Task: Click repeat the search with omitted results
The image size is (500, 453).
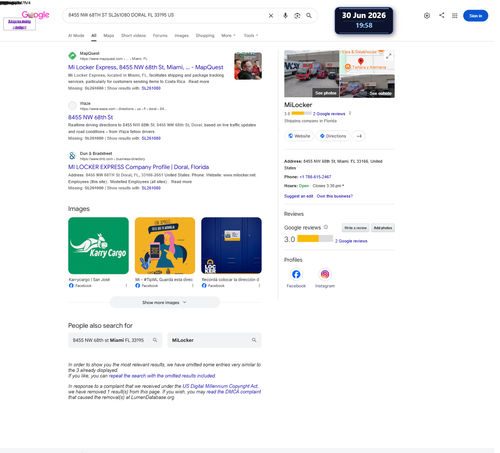Action: pos(162,376)
